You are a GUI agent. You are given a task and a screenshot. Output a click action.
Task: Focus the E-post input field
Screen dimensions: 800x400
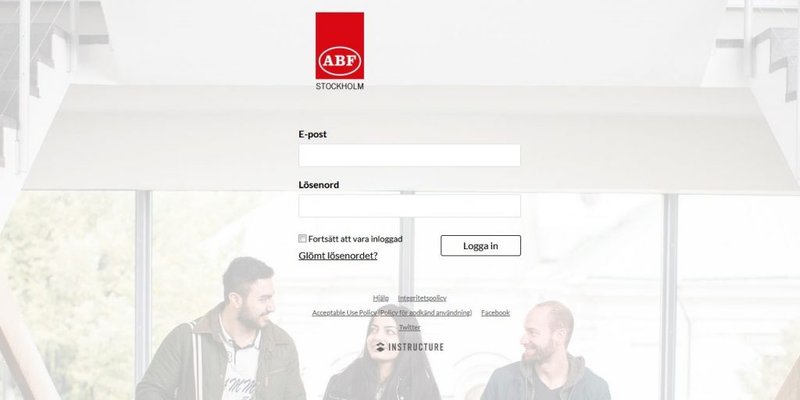coord(410,155)
